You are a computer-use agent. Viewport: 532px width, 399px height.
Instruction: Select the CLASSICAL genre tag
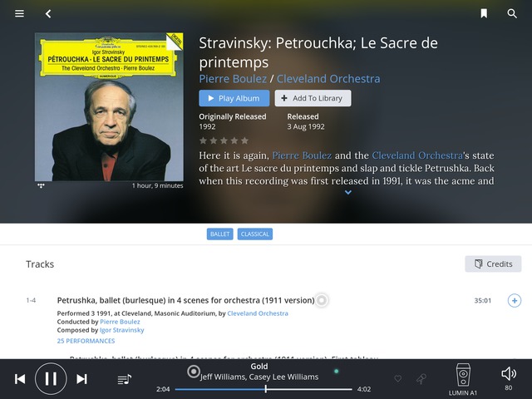(x=255, y=234)
